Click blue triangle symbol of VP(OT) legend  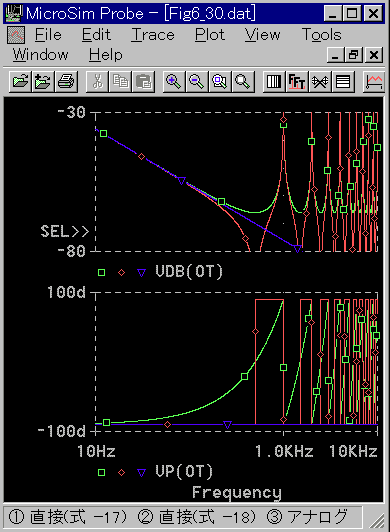coord(141,473)
